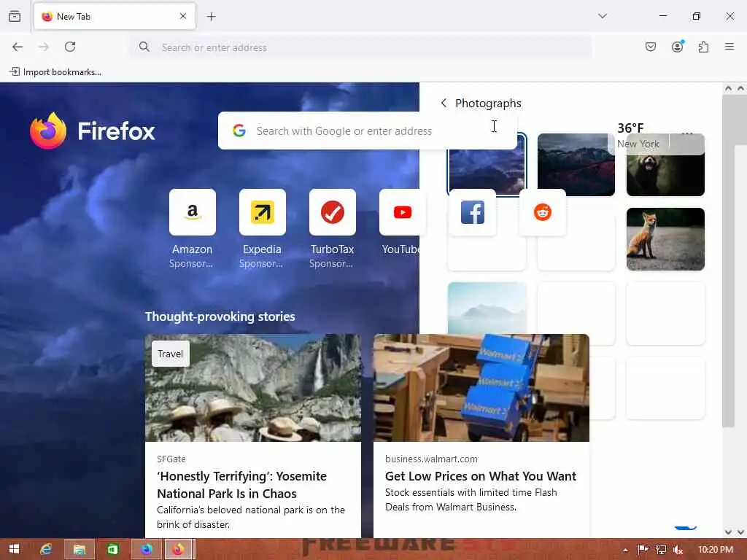Select the dark mountain wallpaper thumbnail
This screenshot has width=747, height=560.
click(576, 165)
